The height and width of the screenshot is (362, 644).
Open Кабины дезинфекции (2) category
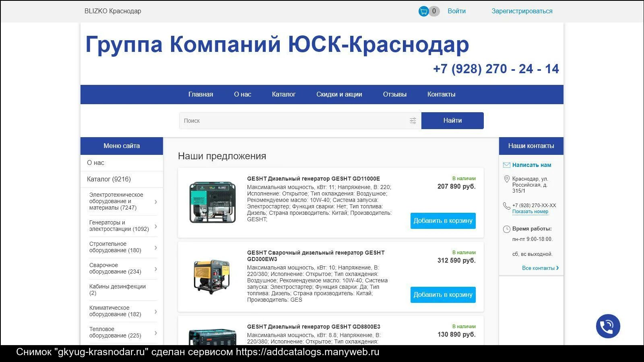118,290
